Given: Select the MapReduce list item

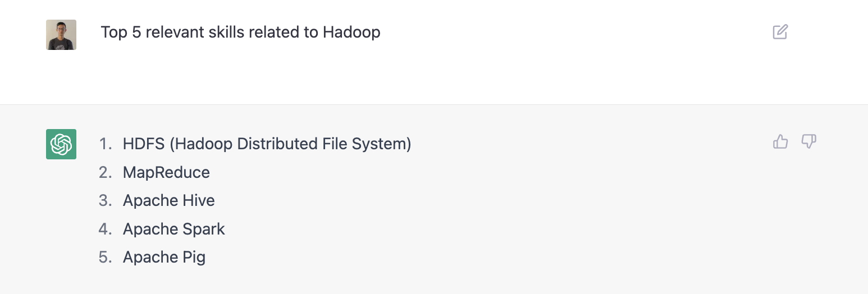Looking at the screenshot, I should coord(166,172).
